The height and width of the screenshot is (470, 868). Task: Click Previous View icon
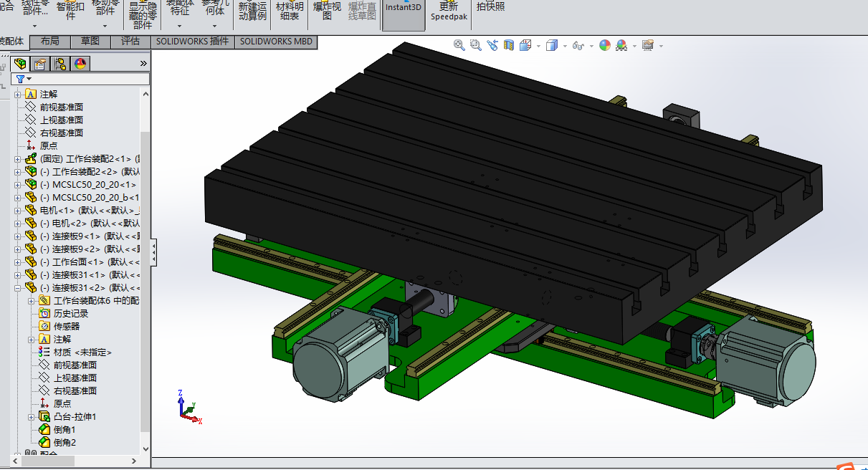coord(492,45)
